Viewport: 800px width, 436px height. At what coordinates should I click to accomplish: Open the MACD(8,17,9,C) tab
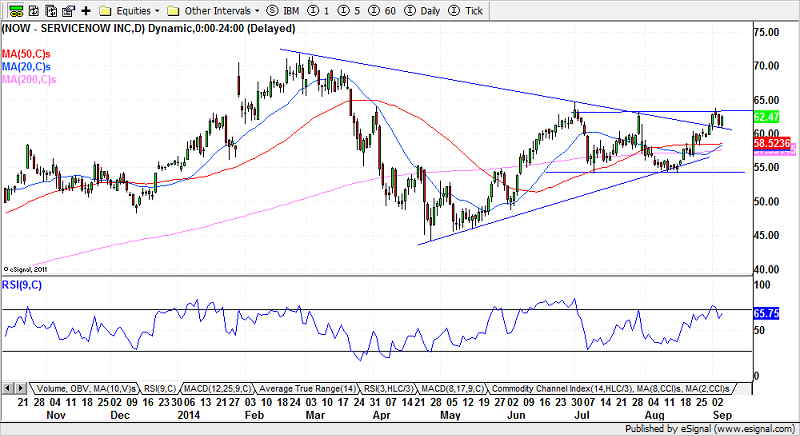click(453, 389)
